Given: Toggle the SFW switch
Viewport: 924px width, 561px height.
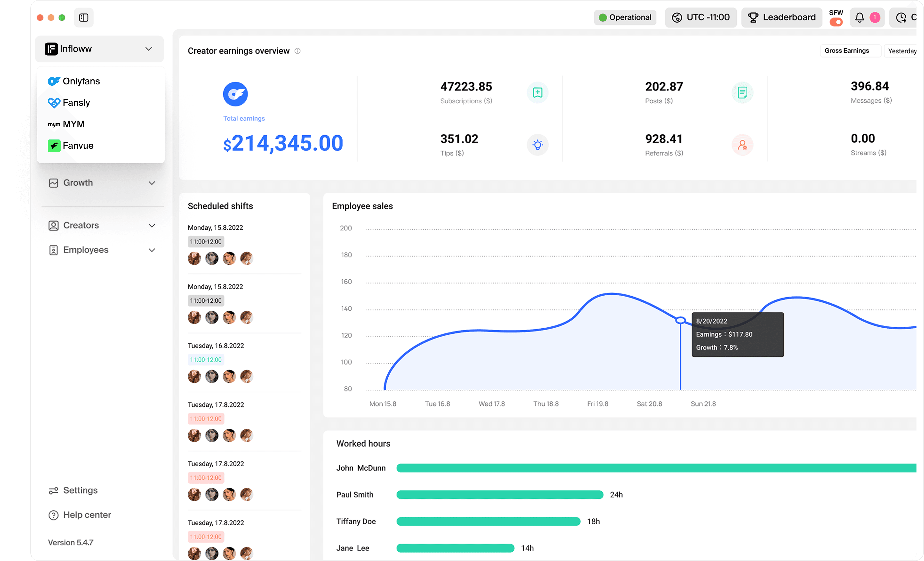Looking at the screenshot, I should tap(836, 22).
